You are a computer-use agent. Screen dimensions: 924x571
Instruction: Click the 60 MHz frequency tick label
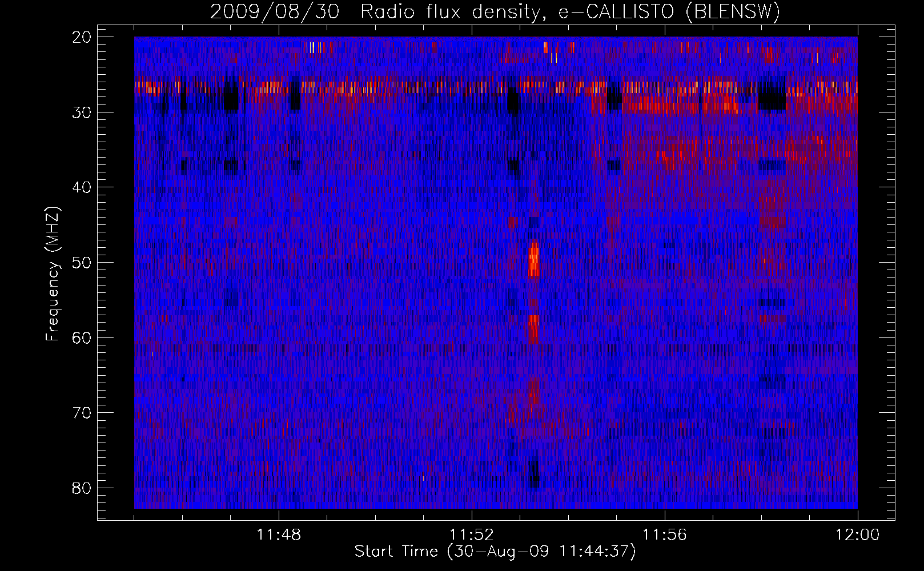(x=82, y=337)
